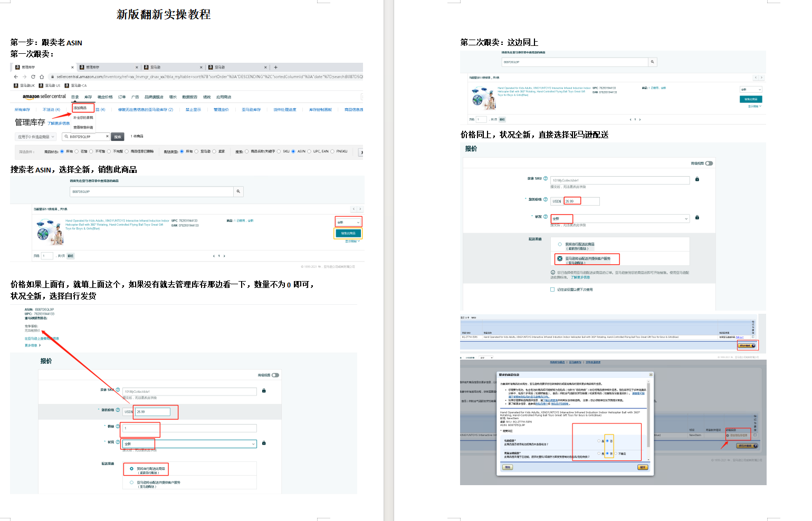Click the price input field showing 25.99 on left page
Image resolution: width=812 pixels, height=521 pixels.
(152, 412)
